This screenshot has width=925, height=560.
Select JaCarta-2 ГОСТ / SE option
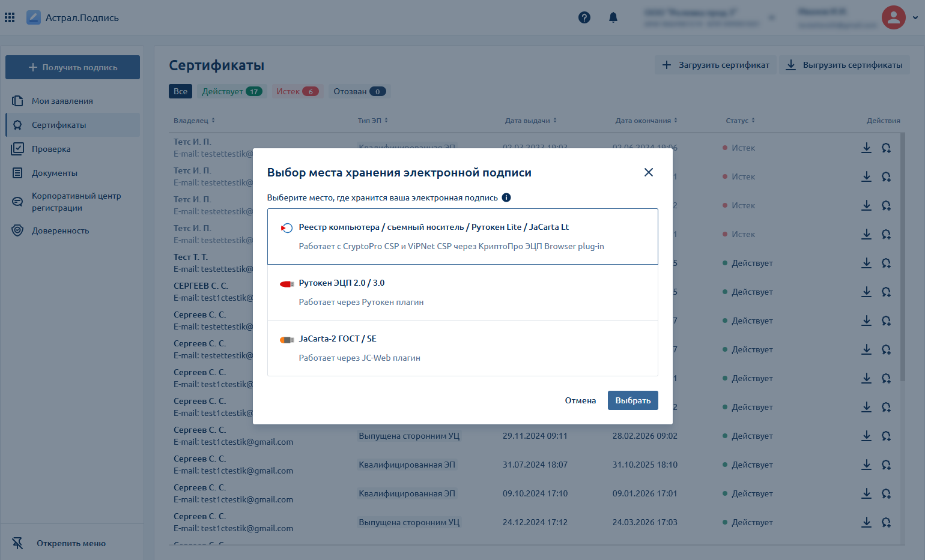pyautogui.click(x=462, y=348)
